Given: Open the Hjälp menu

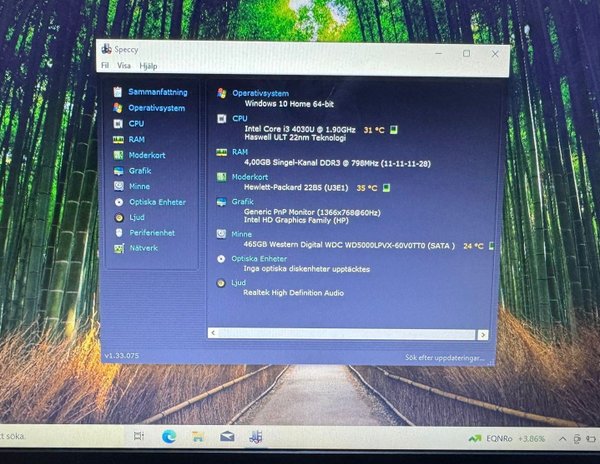Looking at the screenshot, I should pyautogui.click(x=148, y=66).
